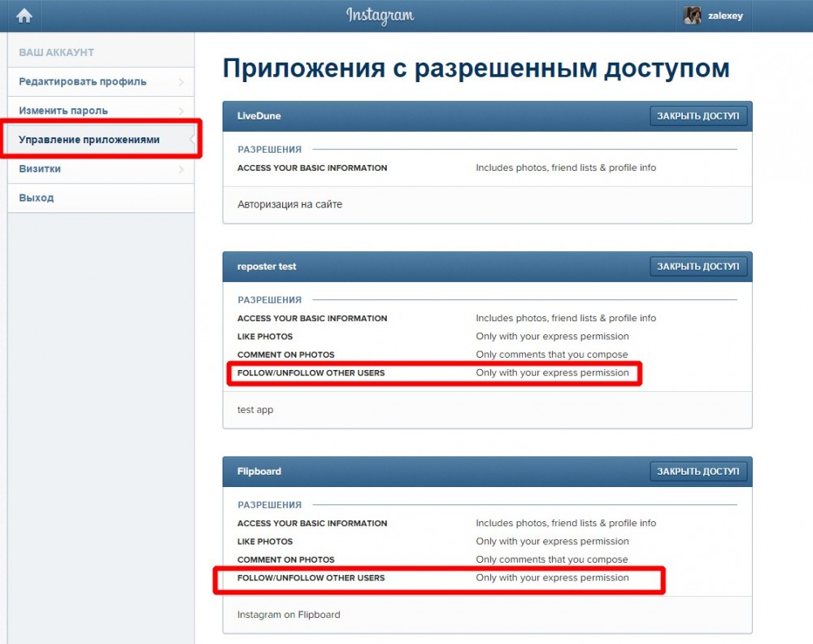Click the chevron beside Редактировать профиль
This screenshot has width=813, height=644.
click(x=180, y=81)
